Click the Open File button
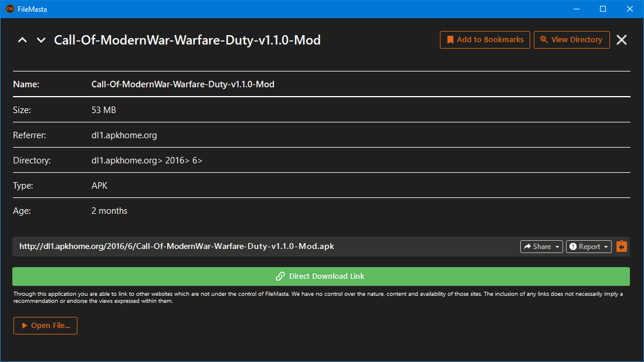This screenshot has width=644, height=362. (x=45, y=325)
